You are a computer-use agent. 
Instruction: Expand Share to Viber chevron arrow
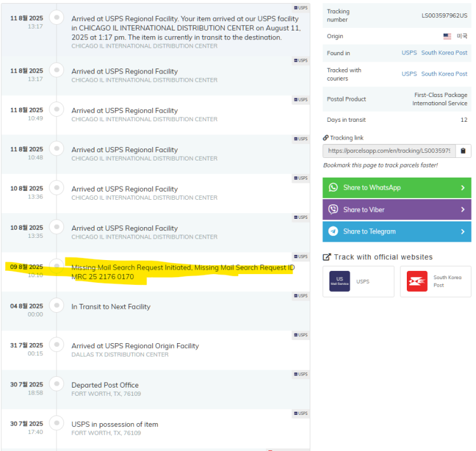[x=463, y=209]
